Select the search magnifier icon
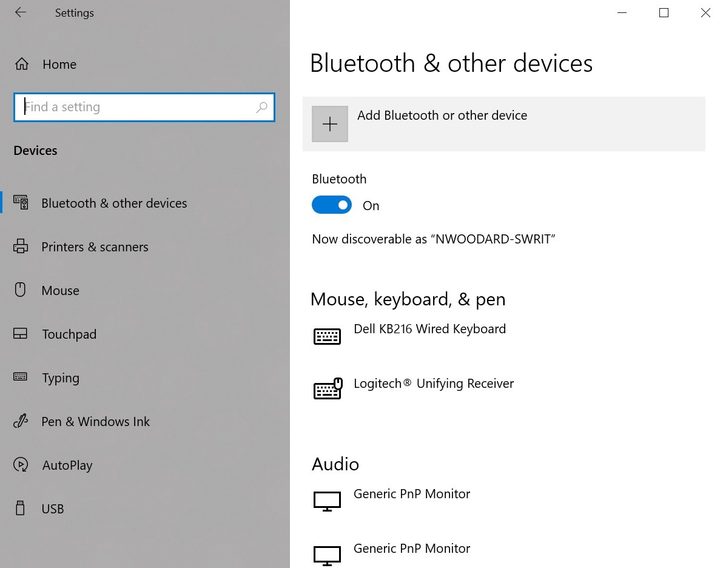This screenshot has width=720, height=568. click(x=262, y=107)
